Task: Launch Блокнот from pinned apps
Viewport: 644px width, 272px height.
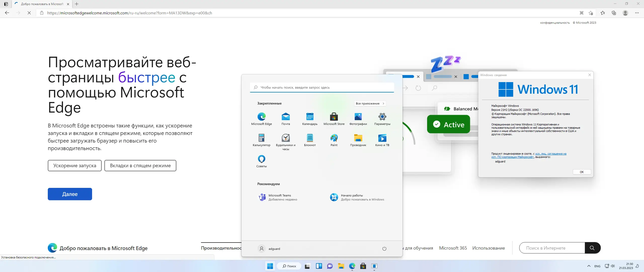Action: (310, 140)
